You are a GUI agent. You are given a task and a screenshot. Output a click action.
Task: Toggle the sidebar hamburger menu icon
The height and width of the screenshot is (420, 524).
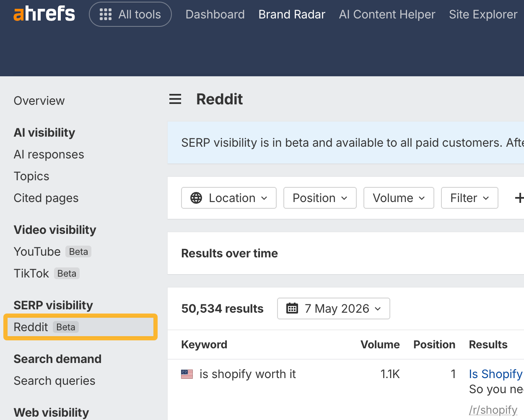pos(175,99)
